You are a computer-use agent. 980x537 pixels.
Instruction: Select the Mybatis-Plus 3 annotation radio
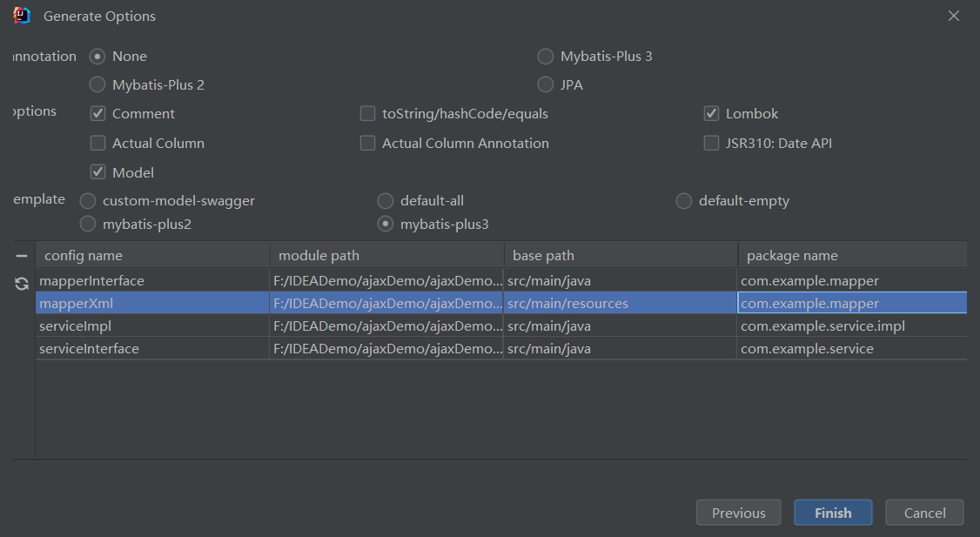(x=546, y=57)
